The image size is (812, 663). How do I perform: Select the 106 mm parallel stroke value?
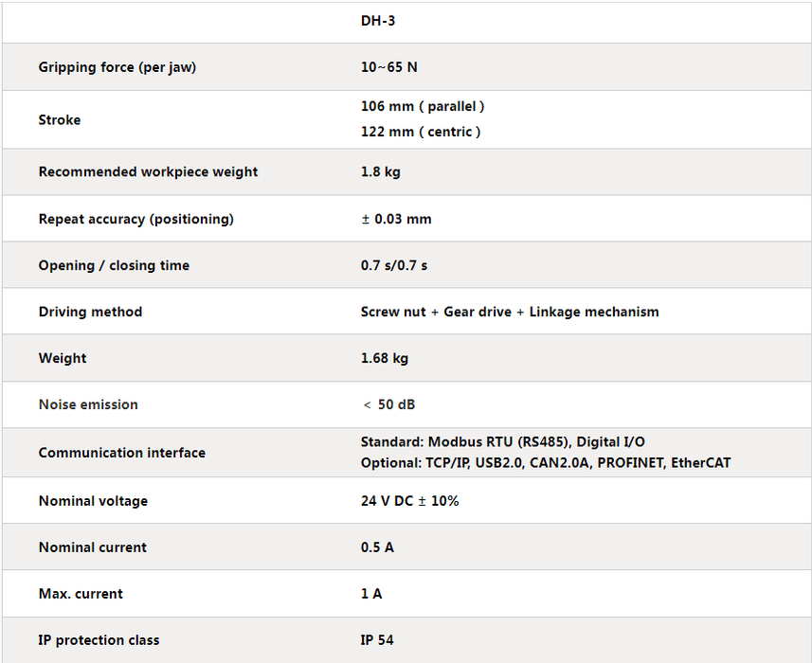coord(423,106)
